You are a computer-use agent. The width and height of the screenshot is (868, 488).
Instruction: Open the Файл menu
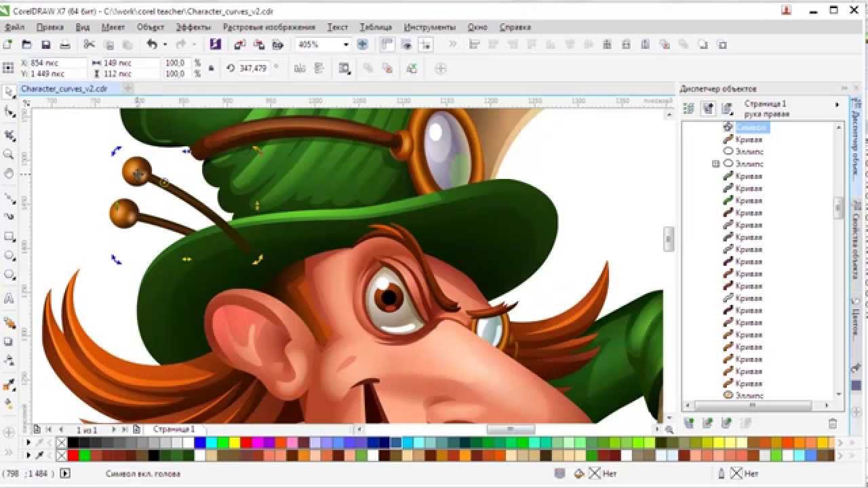(x=14, y=27)
